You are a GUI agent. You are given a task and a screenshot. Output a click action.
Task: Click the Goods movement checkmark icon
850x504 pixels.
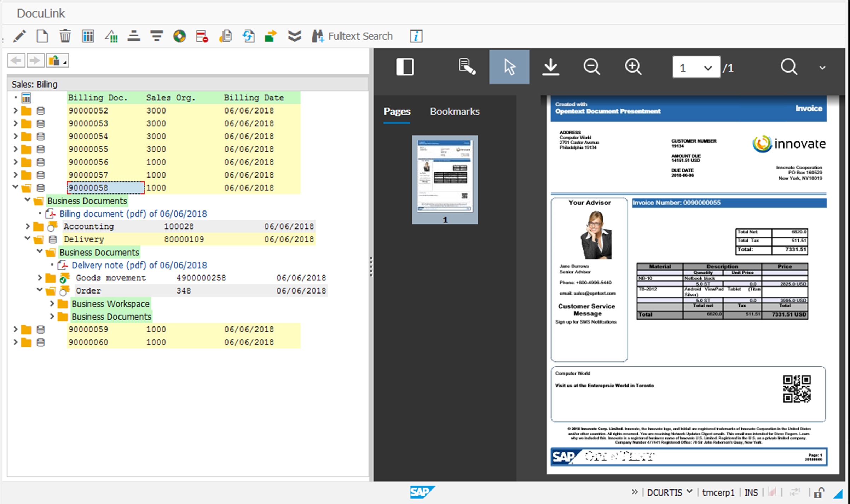[64, 278]
